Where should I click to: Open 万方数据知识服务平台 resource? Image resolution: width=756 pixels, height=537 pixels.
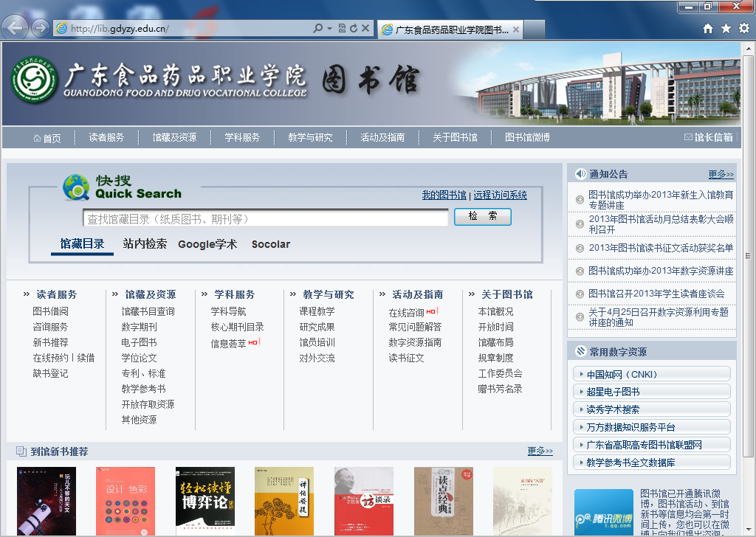click(x=652, y=427)
